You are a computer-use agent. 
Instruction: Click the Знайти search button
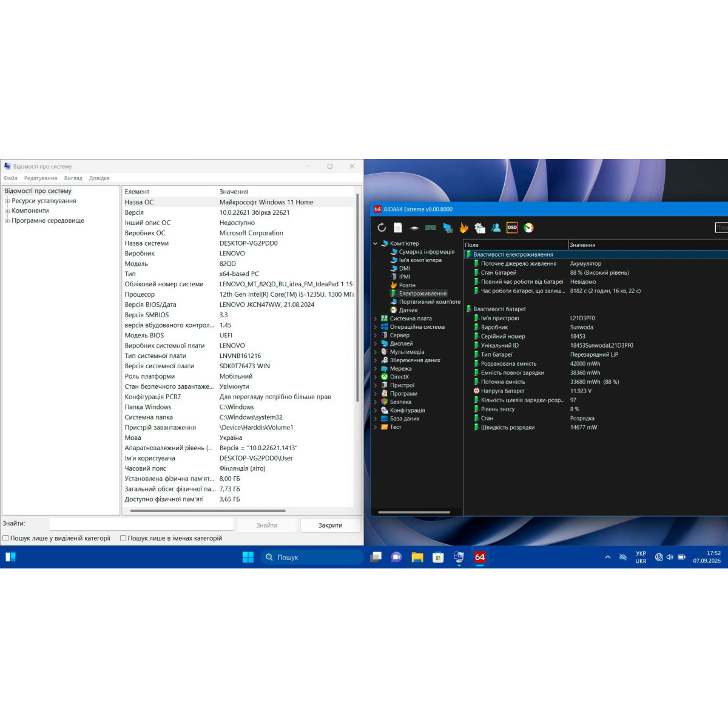click(266, 525)
